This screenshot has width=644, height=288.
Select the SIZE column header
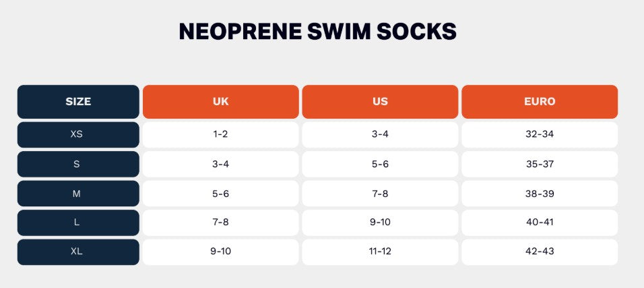(78, 102)
